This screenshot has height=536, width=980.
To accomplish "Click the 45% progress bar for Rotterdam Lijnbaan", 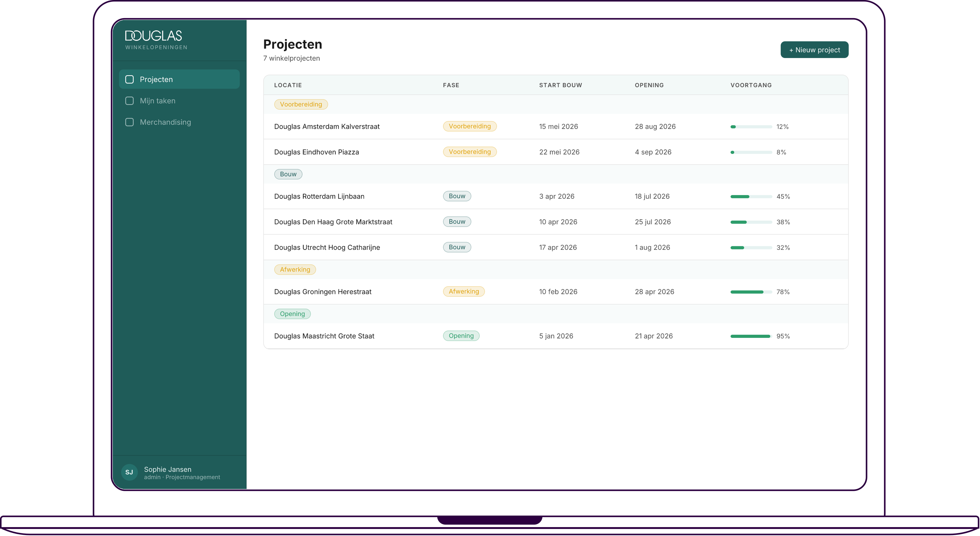I will 751,197.
